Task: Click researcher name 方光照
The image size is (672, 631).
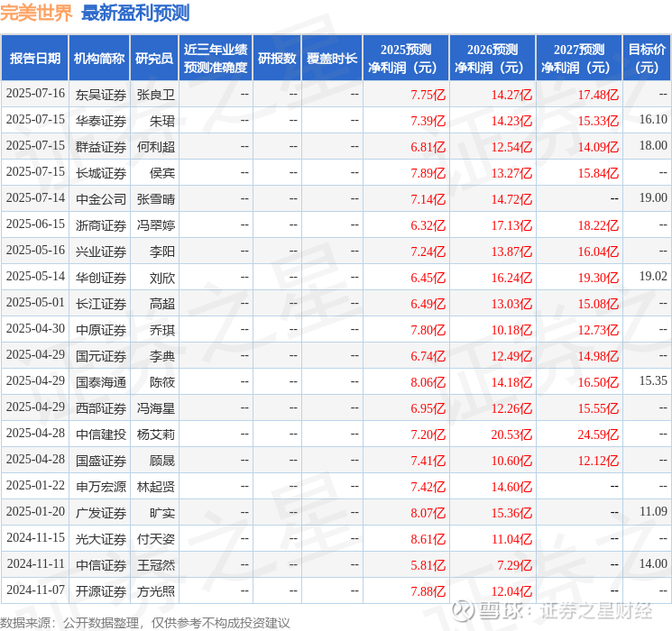Action: [156, 591]
